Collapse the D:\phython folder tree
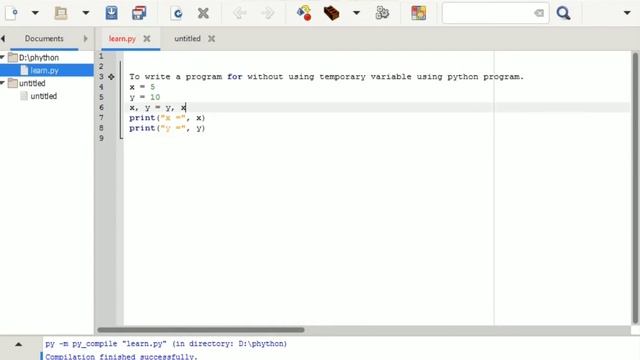Screen dimensions: 640x360 pos(2,57)
